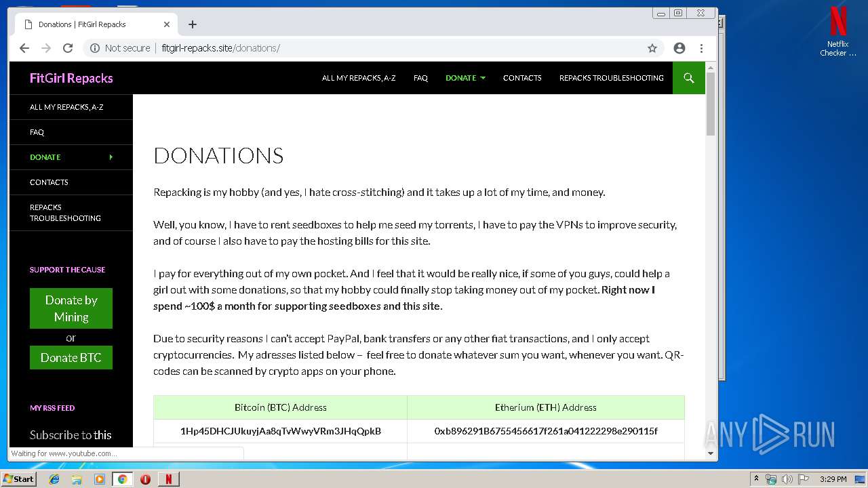Bookmark this page with the star icon

click(x=652, y=48)
